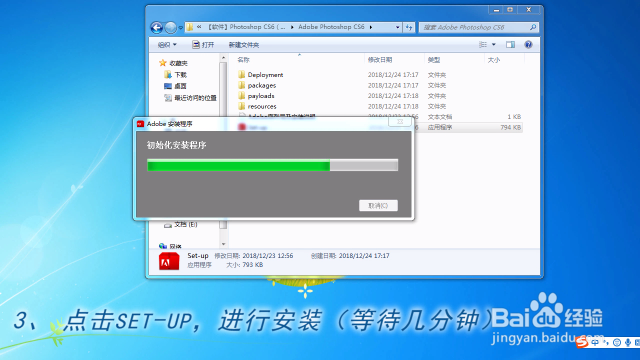Select the resources folder

pyautogui.click(x=262, y=107)
